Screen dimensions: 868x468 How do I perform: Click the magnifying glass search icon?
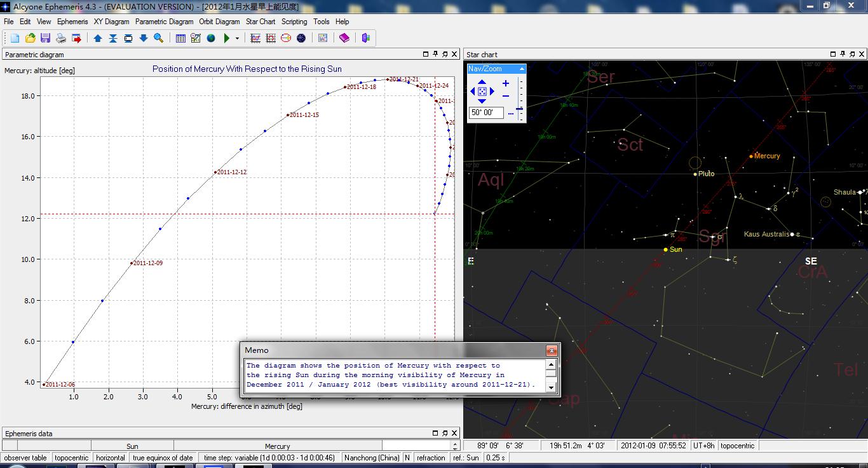(x=159, y=38)
